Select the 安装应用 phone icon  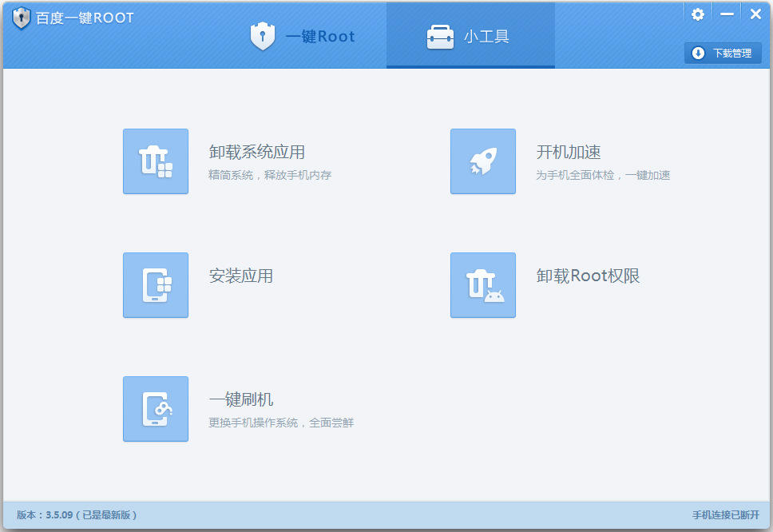tap(155, 285)
